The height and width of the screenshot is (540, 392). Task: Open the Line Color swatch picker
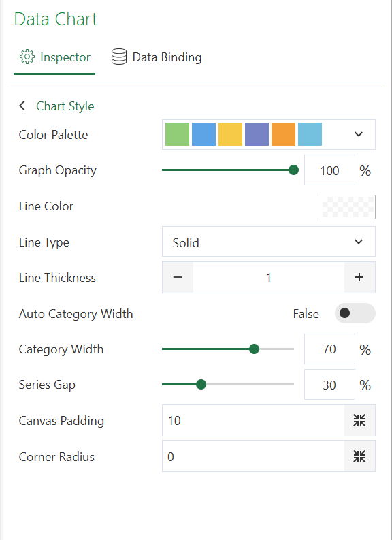click(348, 207)
